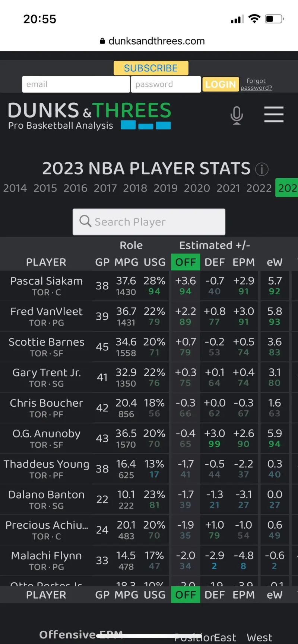This screenshot has height=644, width=298.
Task: Sort table by DEF column header
Action: [x=215, y=262]
